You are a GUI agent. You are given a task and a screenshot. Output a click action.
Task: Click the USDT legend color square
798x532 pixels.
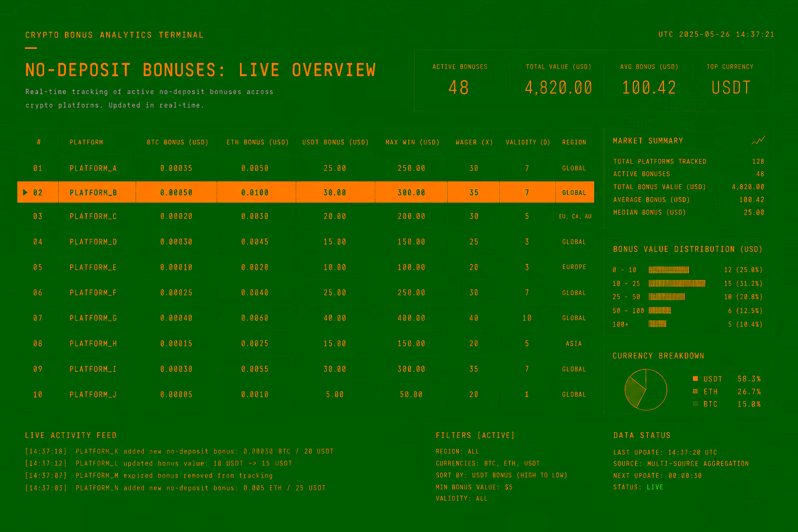696,379
